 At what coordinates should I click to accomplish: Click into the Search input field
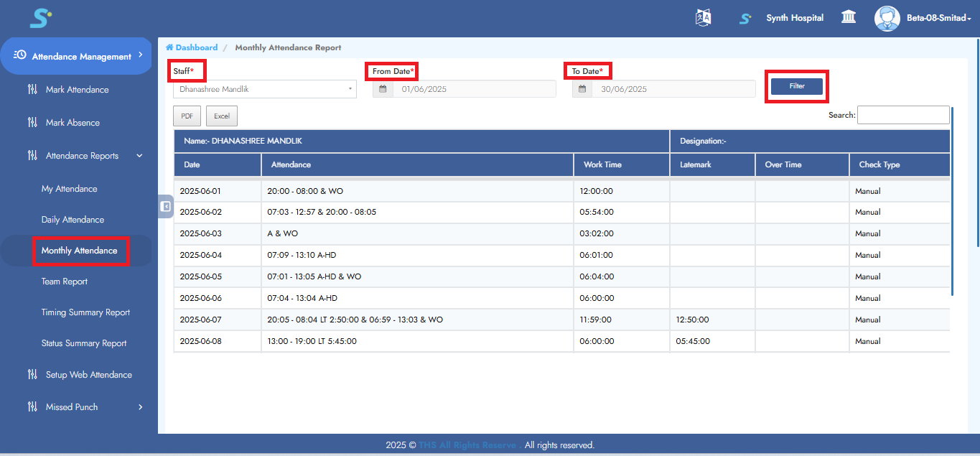(902, 115)
